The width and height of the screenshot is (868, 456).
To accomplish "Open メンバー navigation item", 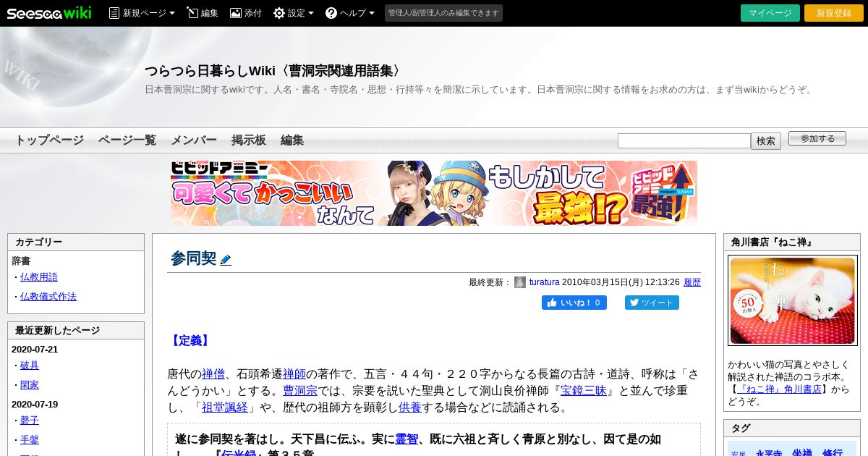I will tap(194, 140).
